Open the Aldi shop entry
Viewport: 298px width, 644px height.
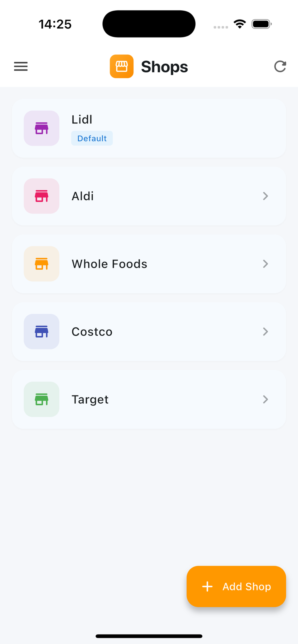(83, 196)
